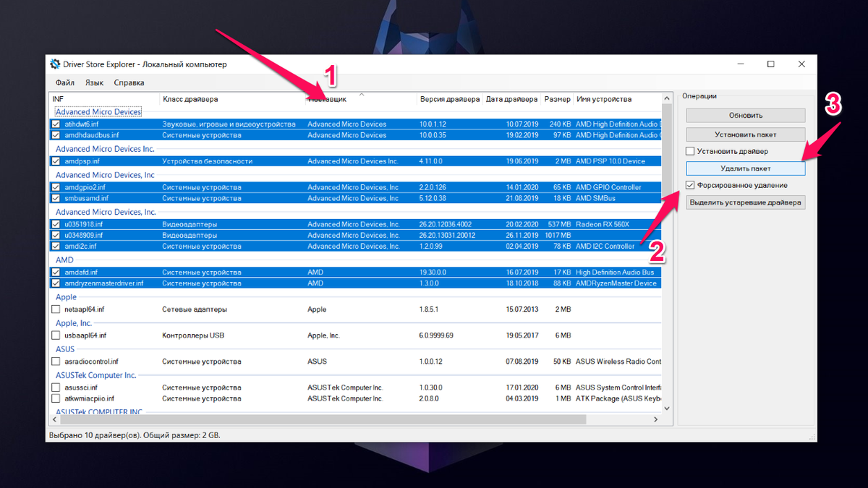Viewport: 868px width, 488px height.
Task: Collapse the AMD group header
Action: click(x=64, y=260)
